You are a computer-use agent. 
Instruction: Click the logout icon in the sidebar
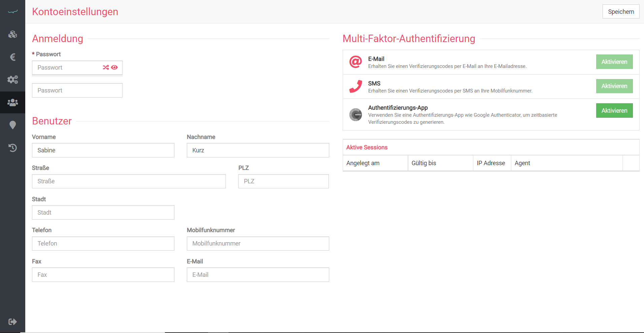click(12, 322)
